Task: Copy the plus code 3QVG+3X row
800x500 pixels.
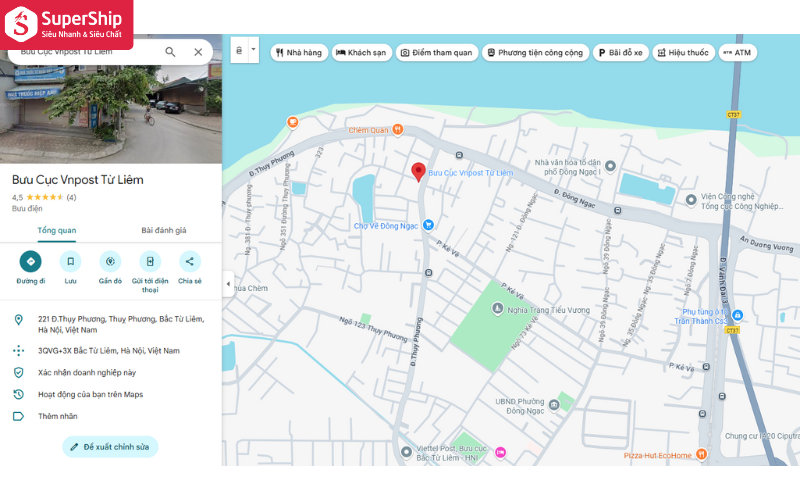Action: click(x=111, y=351)
